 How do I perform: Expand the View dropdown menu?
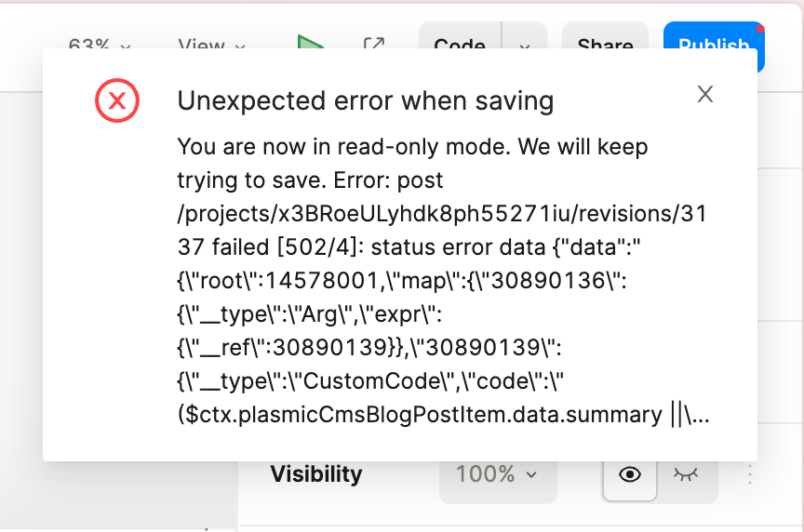tap(211, 43)
